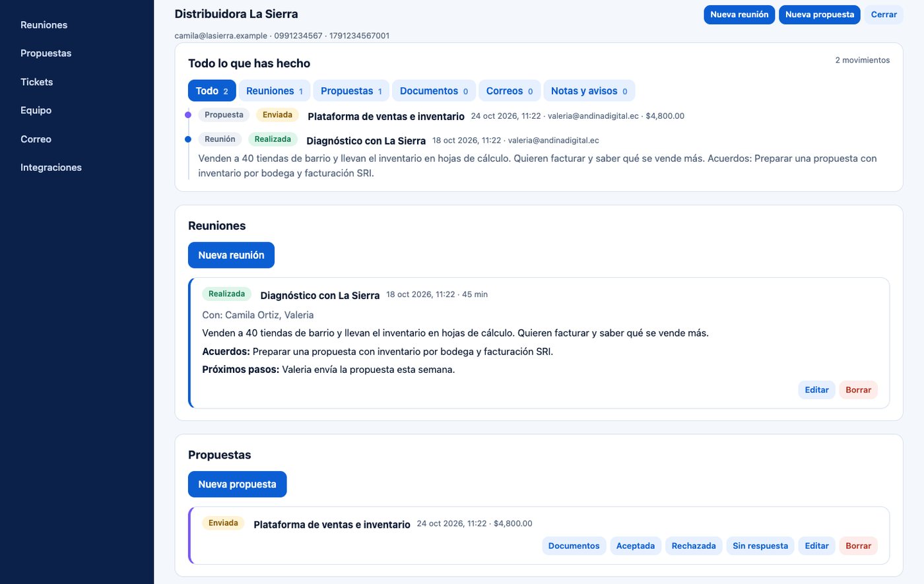Click the contact line with camila@lasierra.example
Screen dimensions: 924x584
point(282,36)
